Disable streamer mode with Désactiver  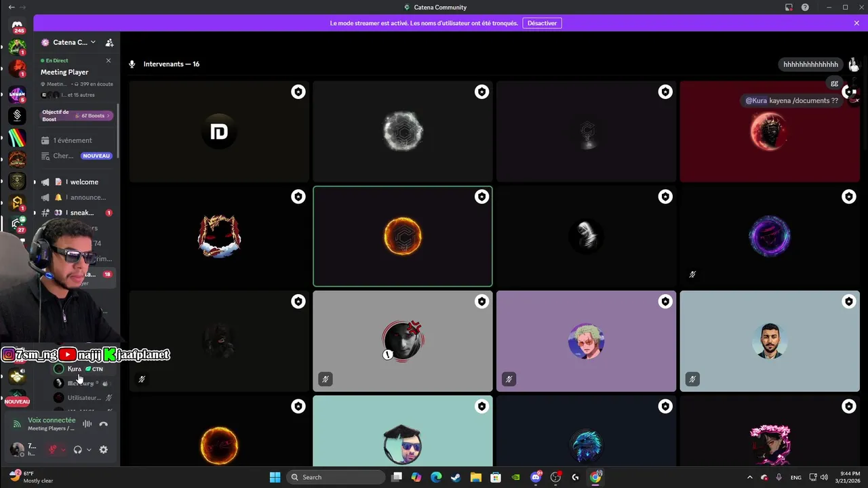[x=542, y=23]
